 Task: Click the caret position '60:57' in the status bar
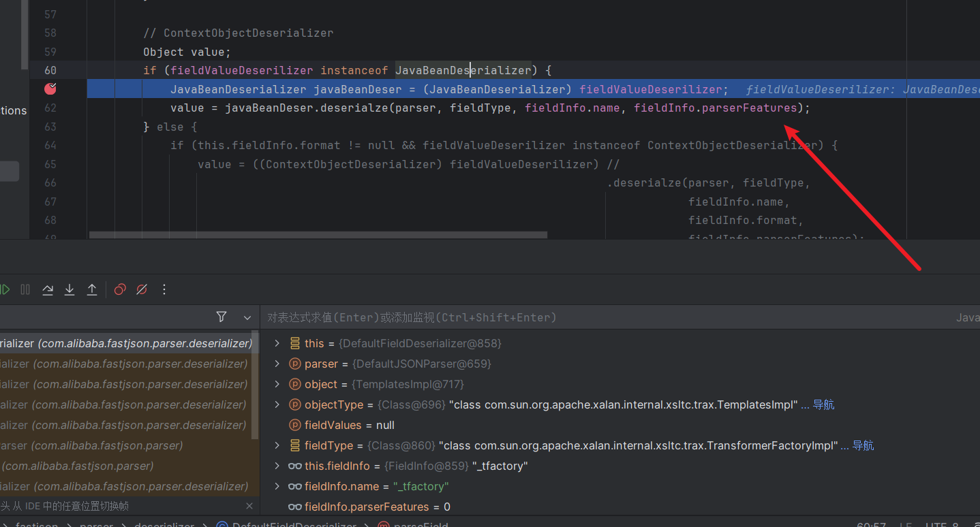pyautogui.click(x=871, y=524)
